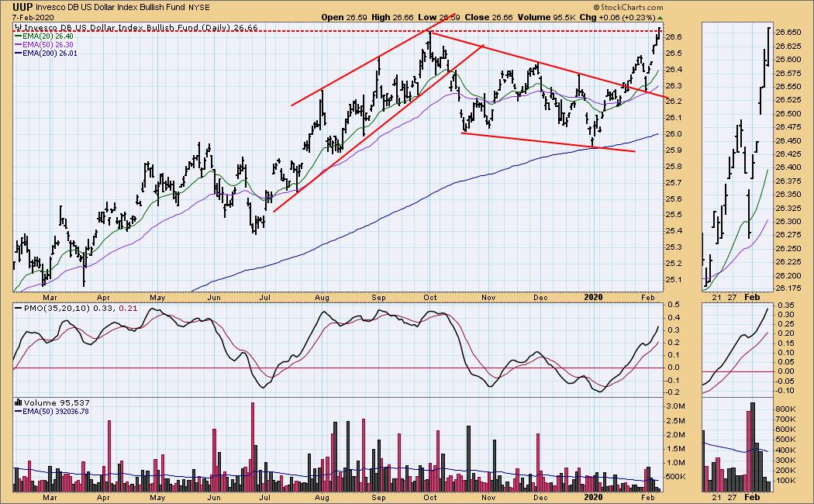Click the green up-triangle after the Chg value
This screenshot has width=814, height=504.
660,18
